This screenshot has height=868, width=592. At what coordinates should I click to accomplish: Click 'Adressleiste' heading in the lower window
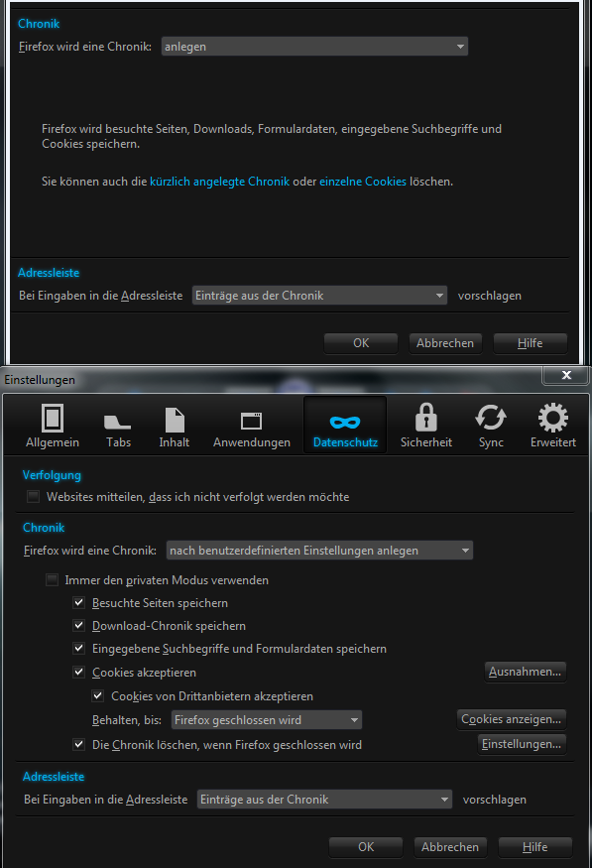[x=54, y=777]
